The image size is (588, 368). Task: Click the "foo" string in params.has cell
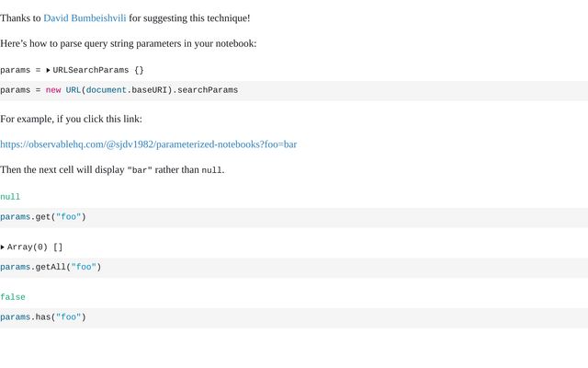(68, 317)
